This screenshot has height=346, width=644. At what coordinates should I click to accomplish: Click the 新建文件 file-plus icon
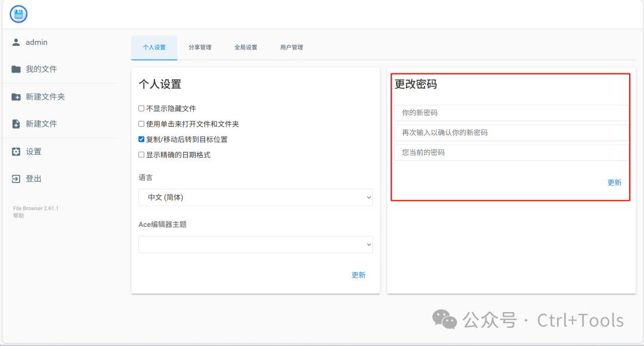(16, 124)
